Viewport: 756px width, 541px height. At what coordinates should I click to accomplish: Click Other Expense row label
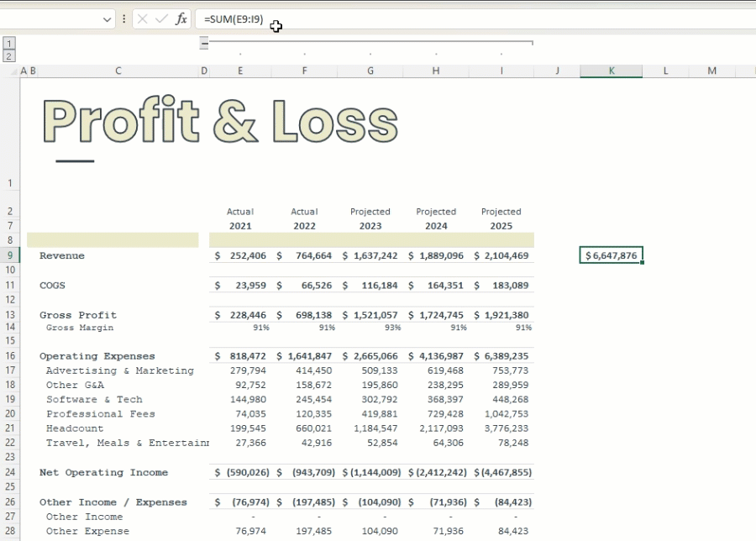click(87, 532)
